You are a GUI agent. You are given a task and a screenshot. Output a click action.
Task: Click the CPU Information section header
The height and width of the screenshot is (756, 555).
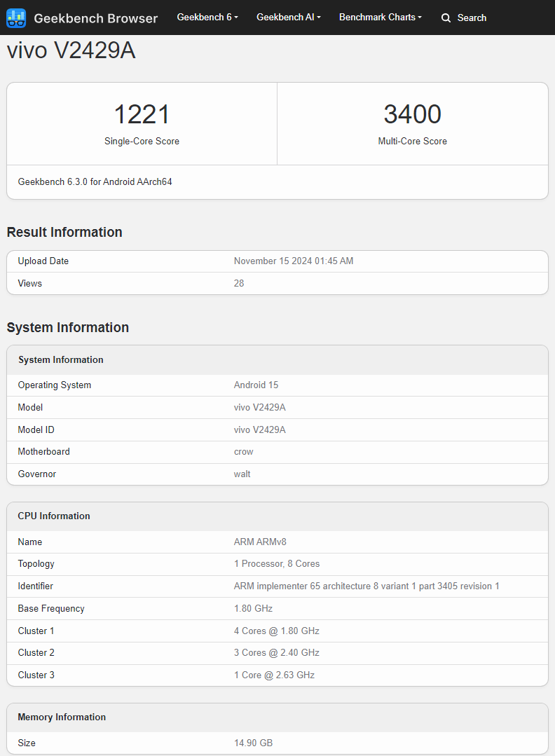point(277,516)
